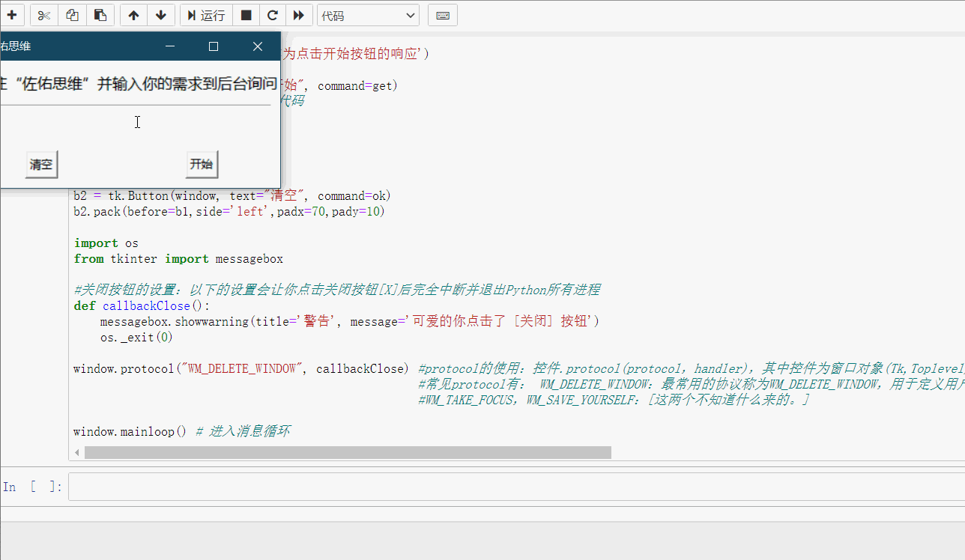Copy the selected cell
This screenshot has height=560, width=965.
tap(72, 15)
